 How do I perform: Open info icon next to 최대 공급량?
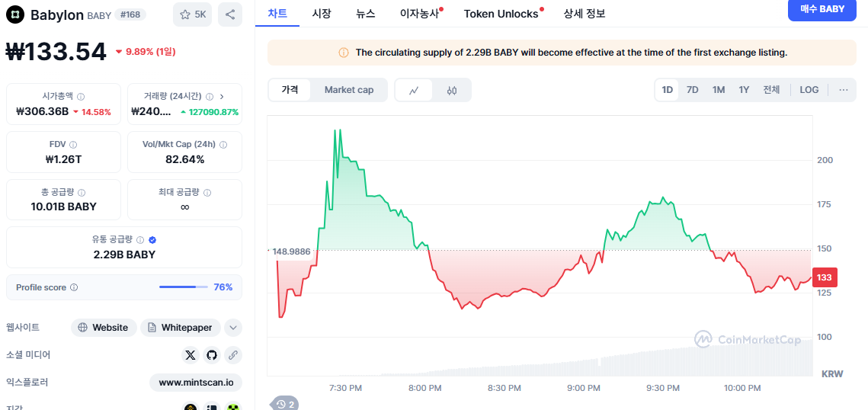pos(207,193)
